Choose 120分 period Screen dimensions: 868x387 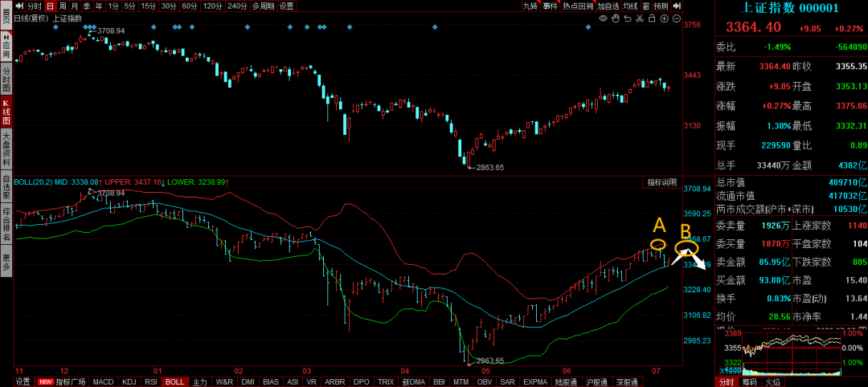click(212, 6)
